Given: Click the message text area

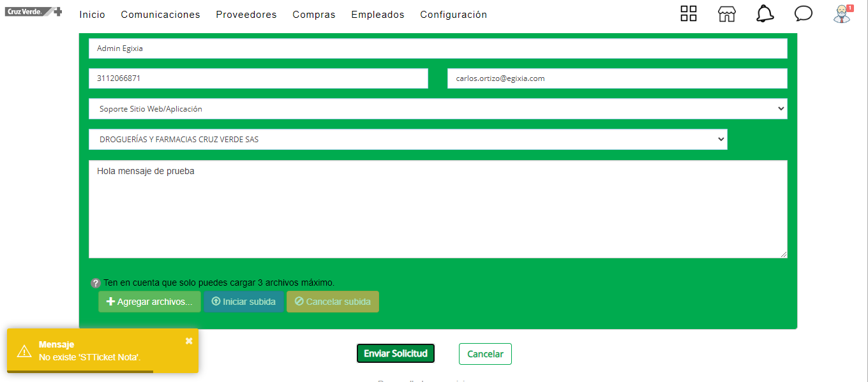Looking at the screenshot, I should [437, 209].
